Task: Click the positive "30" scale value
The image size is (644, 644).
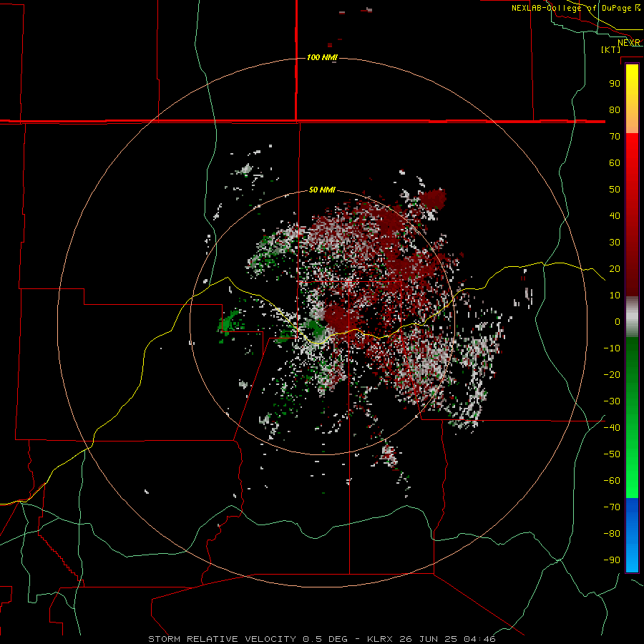Action: (615, 243)
